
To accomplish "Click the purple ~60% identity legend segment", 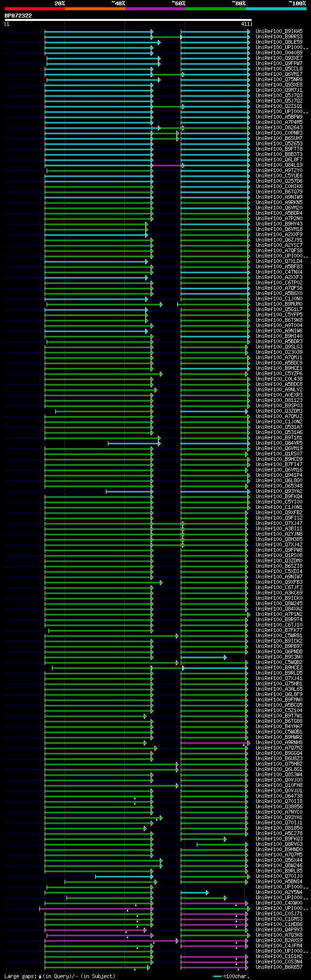I will [x=155, y=9].
